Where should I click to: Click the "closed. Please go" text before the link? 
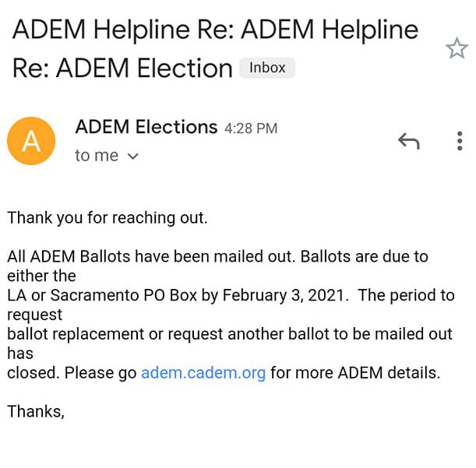click(72, 373)
